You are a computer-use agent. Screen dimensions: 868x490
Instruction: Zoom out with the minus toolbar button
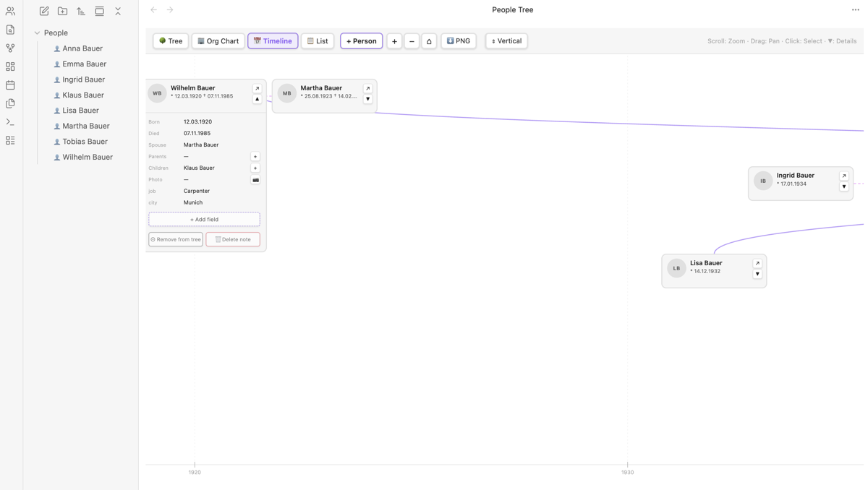[x=412, y=41]
